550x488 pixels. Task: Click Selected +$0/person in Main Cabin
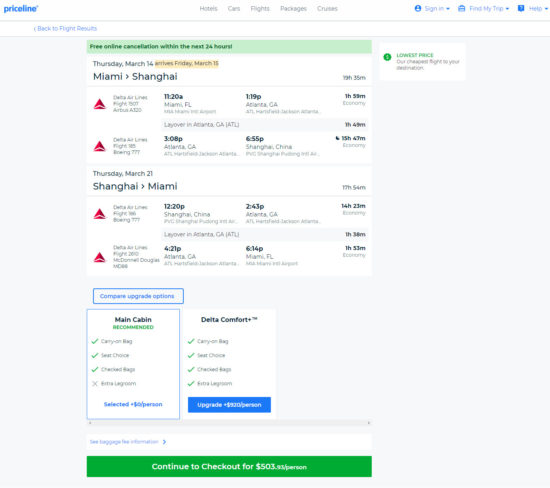133,405
